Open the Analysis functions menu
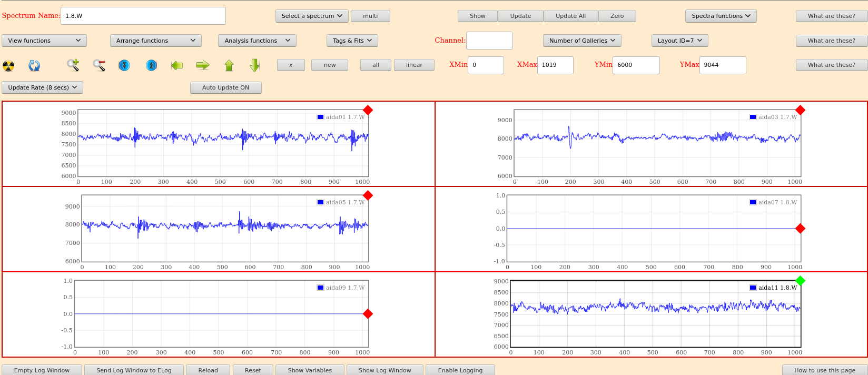This screenshot has width=868, height=375. [257, 41]
